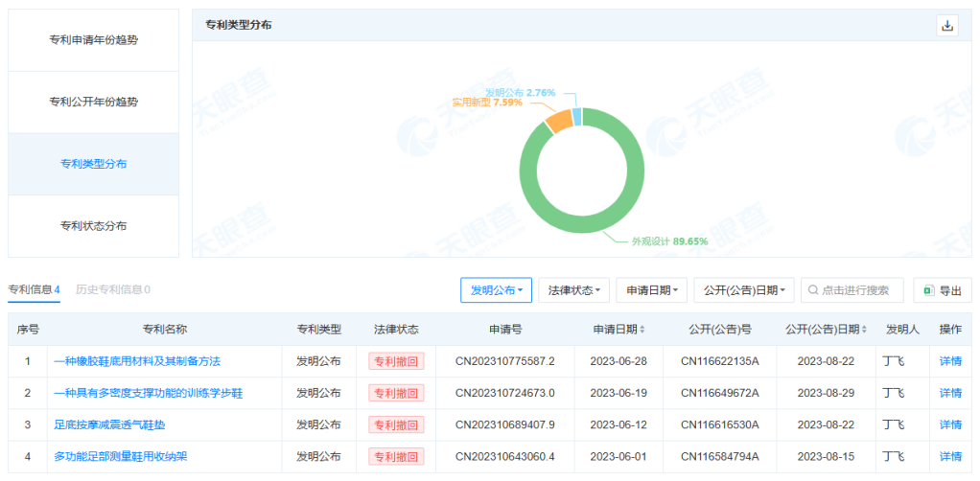This screenshot has height=481, width=980.
Task: Switch to 专利申请年份趋势 chart tab
Action: (93, 40)
